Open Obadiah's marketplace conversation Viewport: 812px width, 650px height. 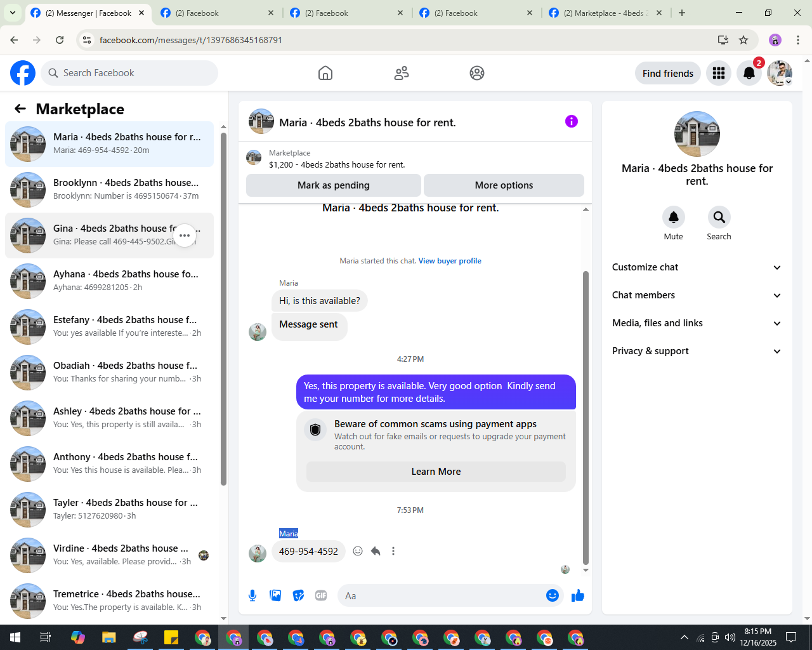[x=109, y=373]
